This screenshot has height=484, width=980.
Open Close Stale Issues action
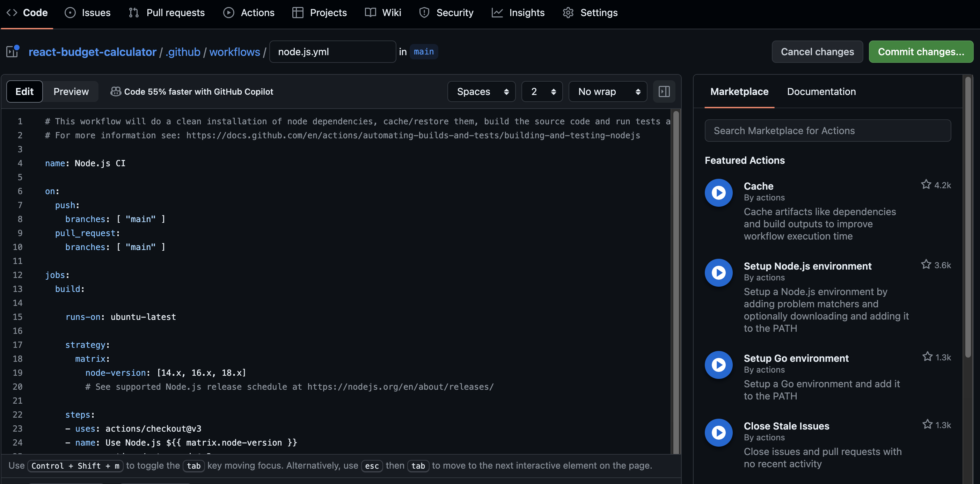pos(787,426)
